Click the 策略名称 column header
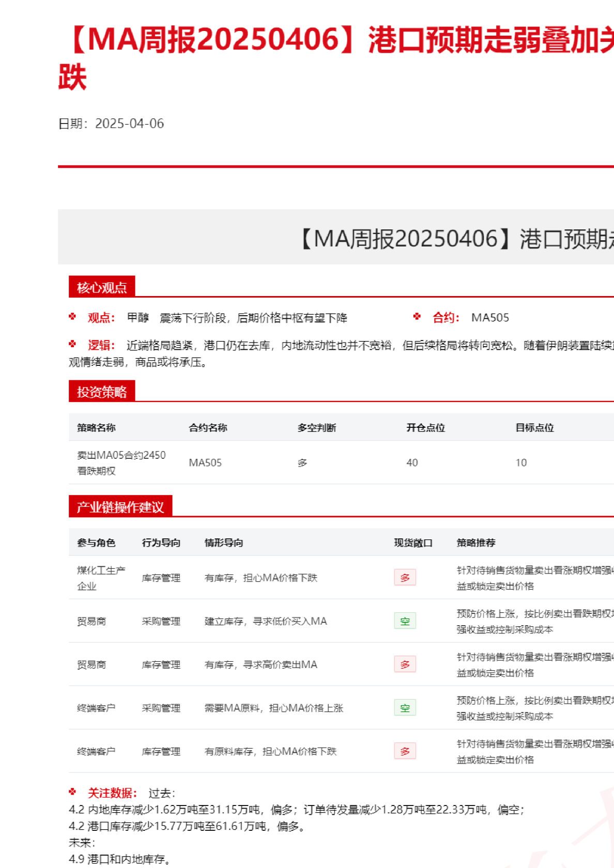 coord(97,428)
